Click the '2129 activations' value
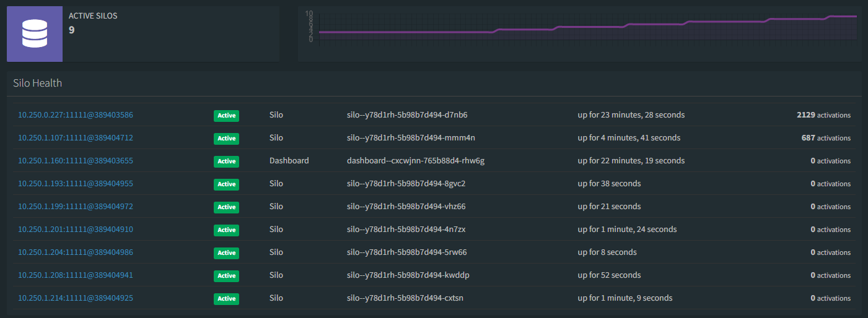 tap(823, 115)
